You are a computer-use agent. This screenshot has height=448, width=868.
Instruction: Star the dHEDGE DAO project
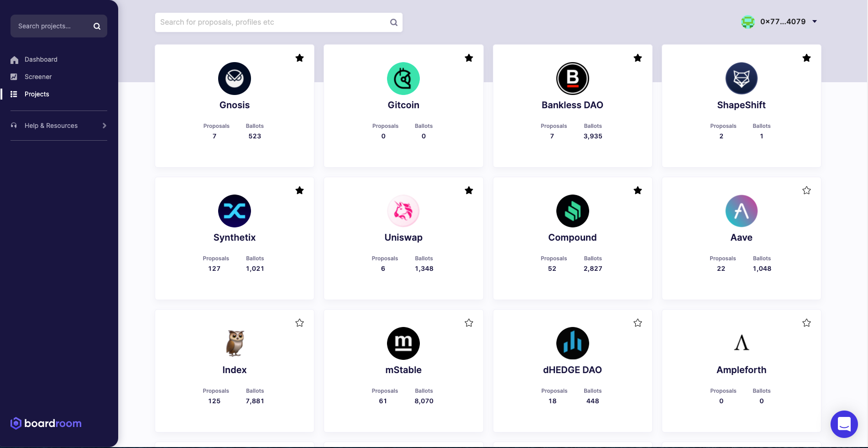pos(638,323)
